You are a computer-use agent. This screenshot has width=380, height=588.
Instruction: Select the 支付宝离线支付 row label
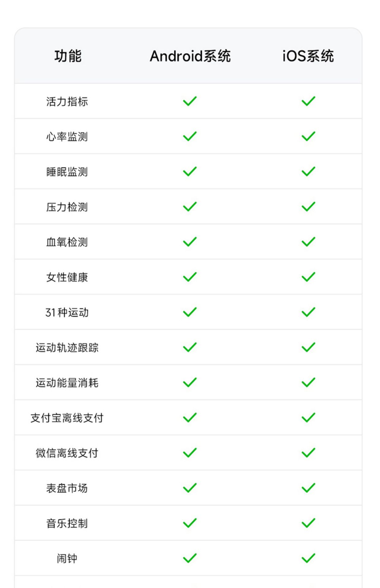(x=67, y=418)
